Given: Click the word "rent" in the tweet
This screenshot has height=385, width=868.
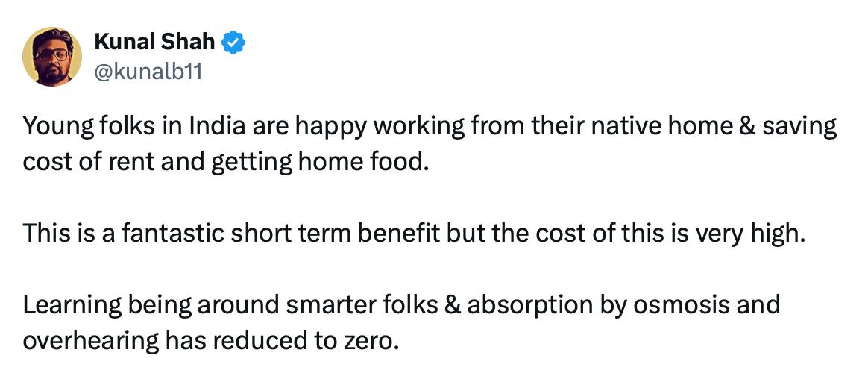Looking at the screenshot, I should [133, 162].
